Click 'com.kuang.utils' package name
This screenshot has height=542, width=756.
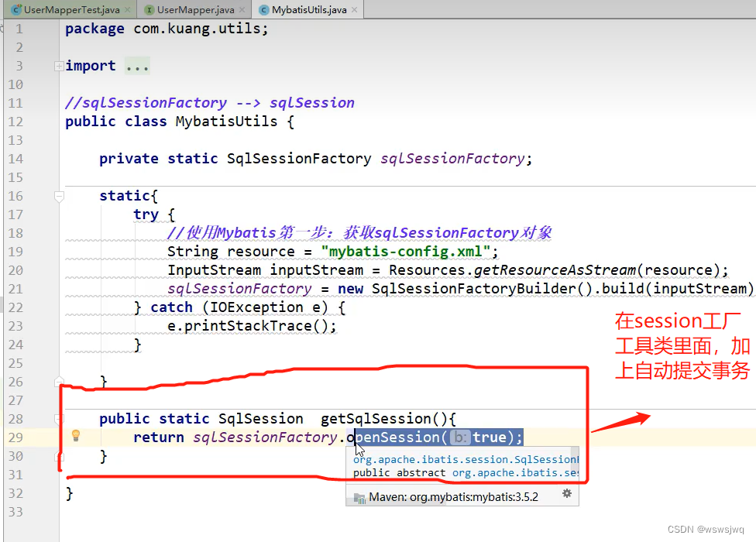click(197, 29)
